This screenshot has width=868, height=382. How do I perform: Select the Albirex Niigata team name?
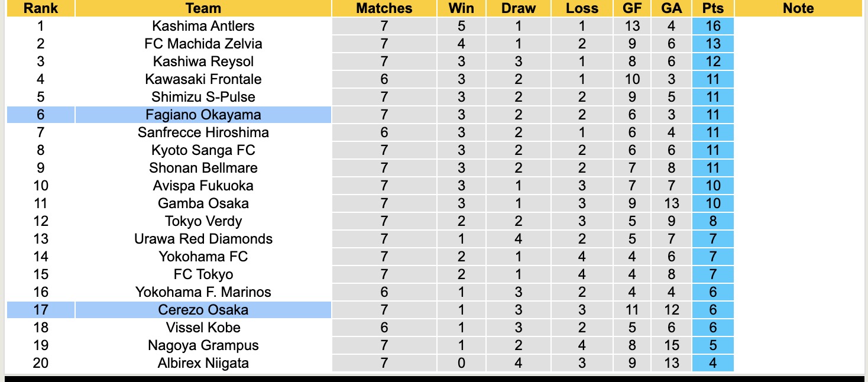click(203, 363)
